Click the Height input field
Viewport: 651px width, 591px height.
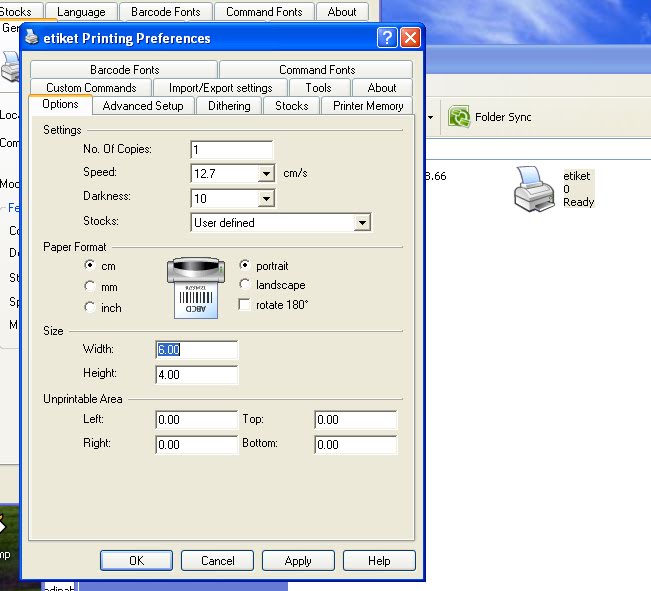[197, 375]
